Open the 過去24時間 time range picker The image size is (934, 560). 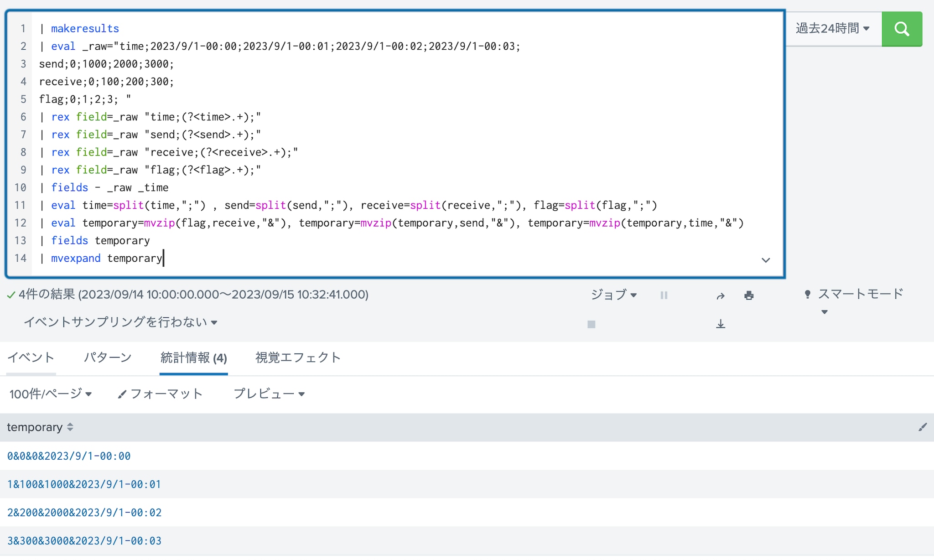(x=833, y=29)
